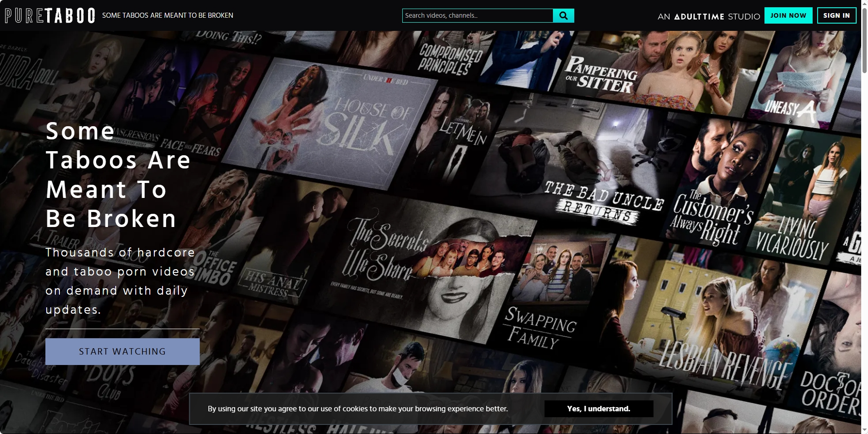868x434 pixels.
Task: Focus the search videos input field
Action: 478,15
